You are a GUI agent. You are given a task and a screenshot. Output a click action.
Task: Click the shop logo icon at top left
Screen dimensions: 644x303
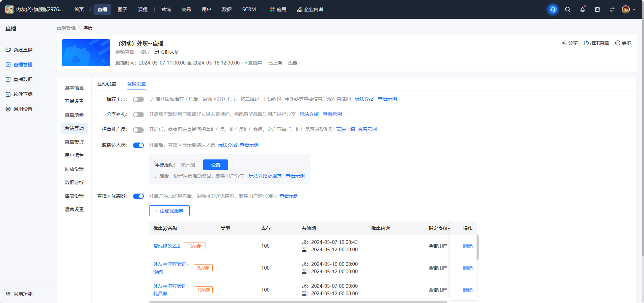click(x=9, y=9)
